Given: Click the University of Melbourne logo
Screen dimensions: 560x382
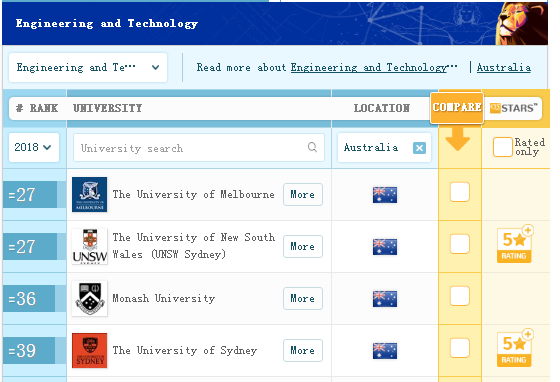Looking at the screenshot, I should (x=89, y=195).
